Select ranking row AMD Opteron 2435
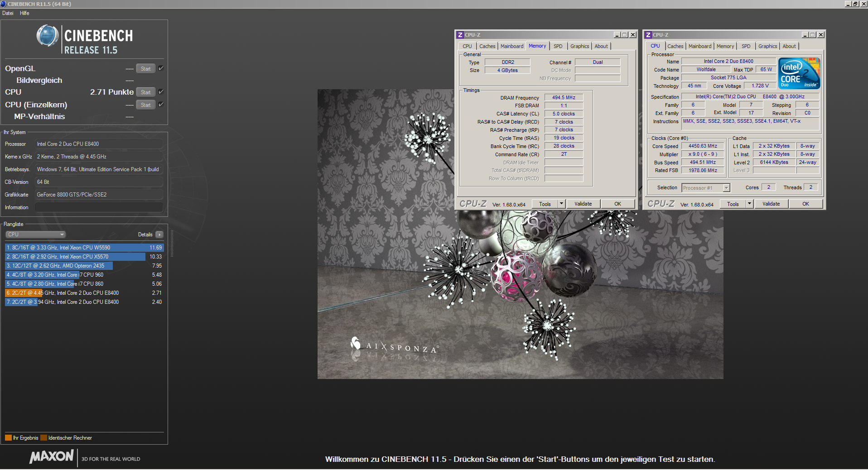 [84, 266]
